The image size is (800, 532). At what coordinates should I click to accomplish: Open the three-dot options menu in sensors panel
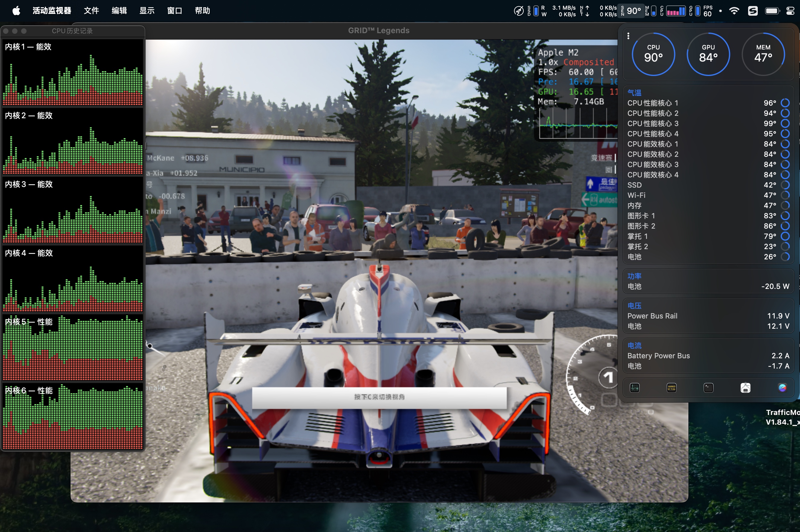tap(628, 36)
